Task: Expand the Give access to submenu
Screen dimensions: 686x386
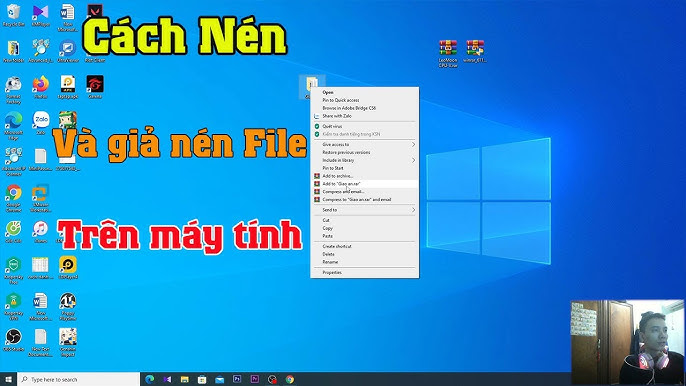Action: coord(364,144)
